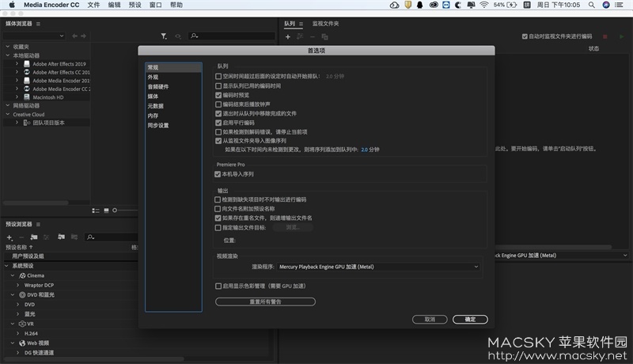The height and width of the screenshot is (364, 633).
Task: Click the import presets icon
Action: (x=62, y=237)
